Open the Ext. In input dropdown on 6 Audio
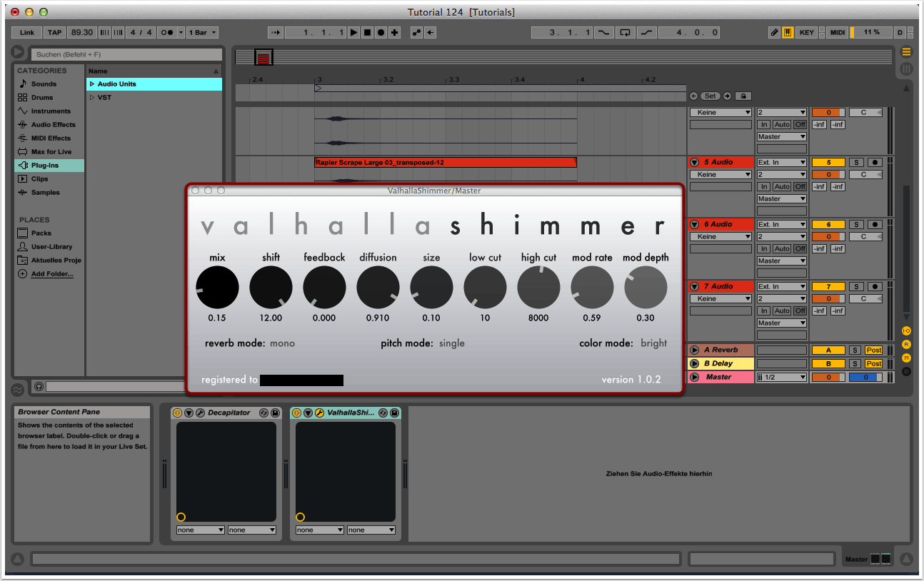This screenshot has height=581, width=924. pyautogui.click(x=781, y=225)
